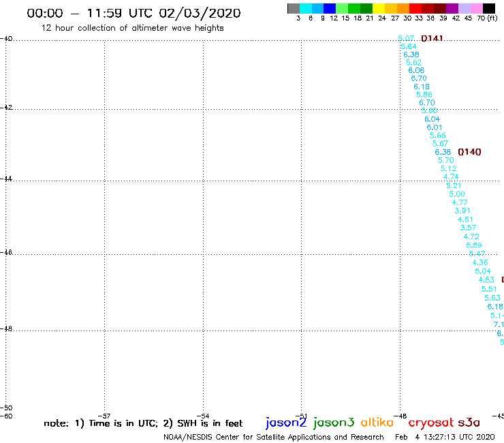Click the pink swatch in the legend
This screenshot has height=443, width=504.
tap(476, 8)
